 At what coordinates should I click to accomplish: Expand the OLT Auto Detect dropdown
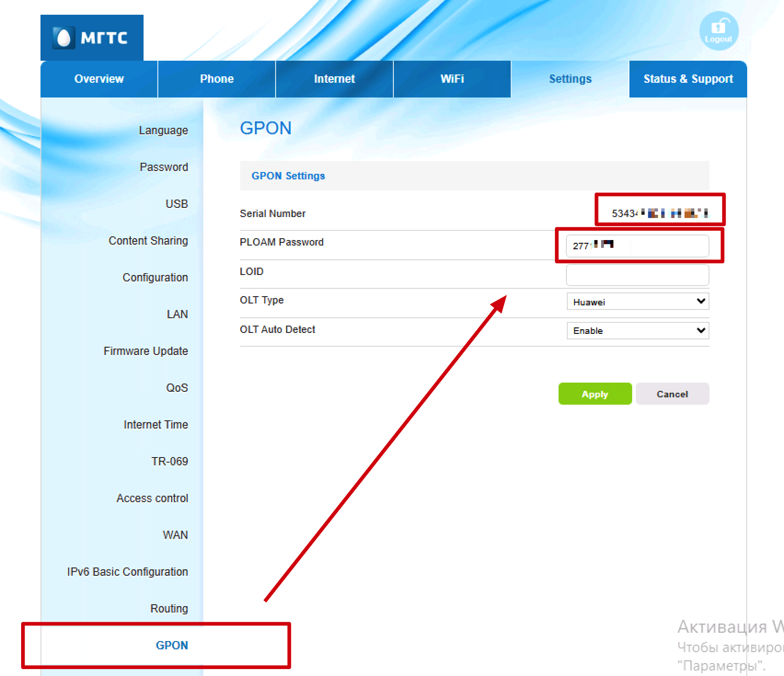coord(638,331)
